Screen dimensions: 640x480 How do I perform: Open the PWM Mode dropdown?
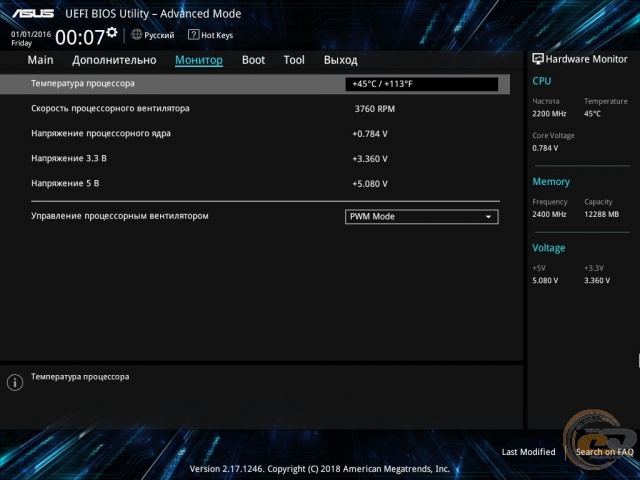click(422, 217)
